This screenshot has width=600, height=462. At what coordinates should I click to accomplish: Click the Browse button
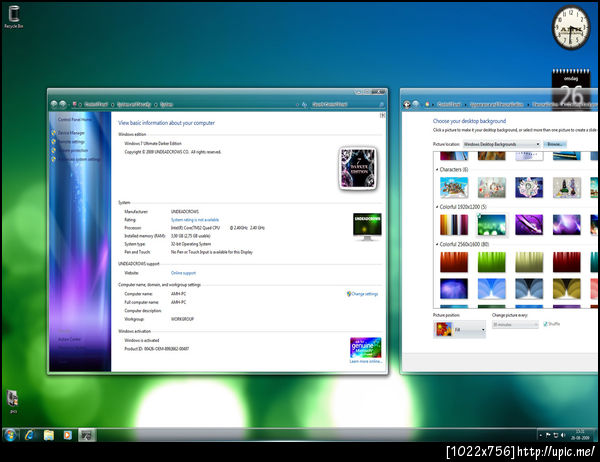(555, 144)
